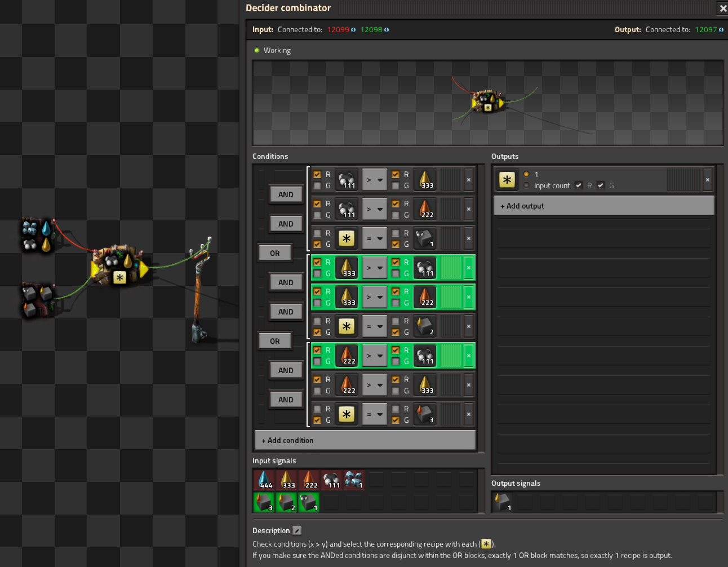Select the constant '1' output radio option
This screenshot has height=567, width=728.
click(526, 174)
